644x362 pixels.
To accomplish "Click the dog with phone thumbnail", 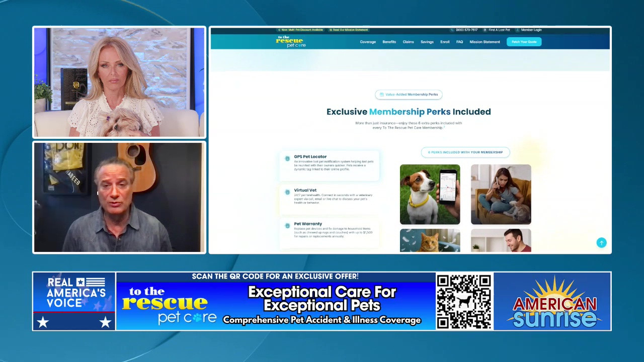I will (430, 194).
